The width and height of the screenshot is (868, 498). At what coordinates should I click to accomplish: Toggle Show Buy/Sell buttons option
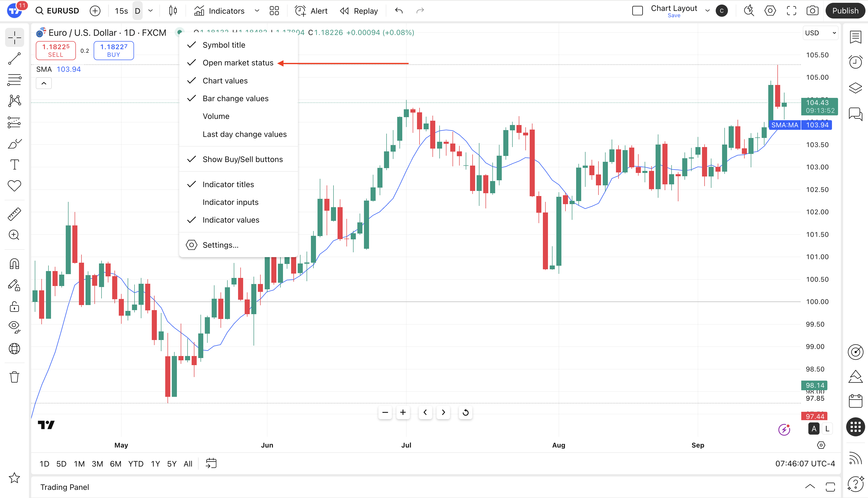pos(242,159)
